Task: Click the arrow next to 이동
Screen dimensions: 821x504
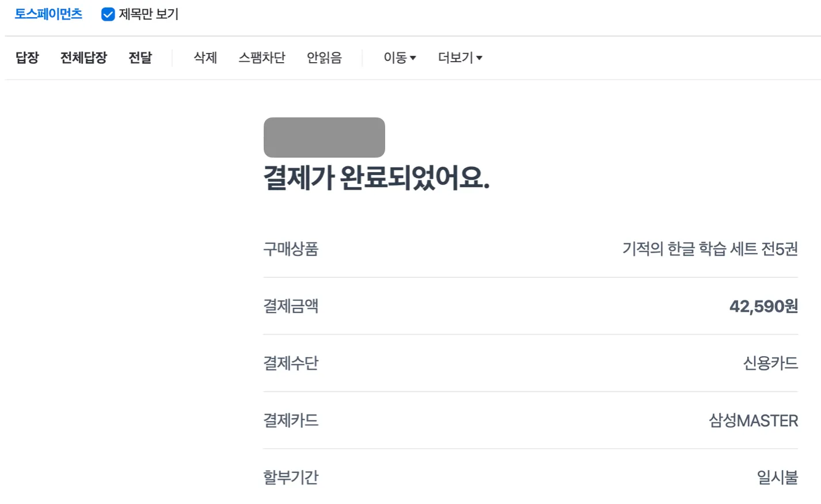Action: coord(413,58)
